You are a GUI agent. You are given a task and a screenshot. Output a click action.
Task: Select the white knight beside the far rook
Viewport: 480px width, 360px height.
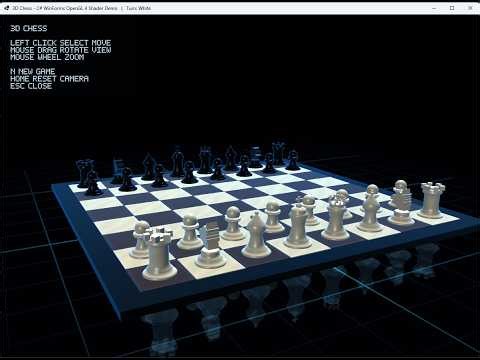click(x=401, y=203)
